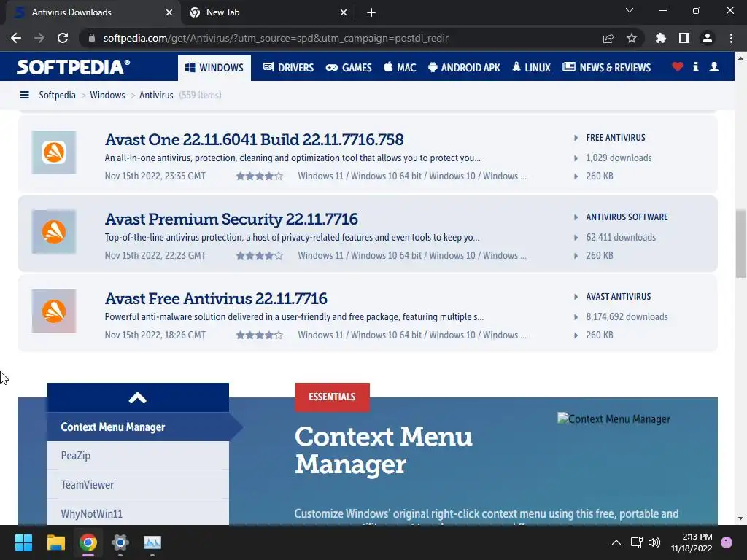747x560 pixels.
Task: Switch to the New Tab browser tab
Action: tap(267, 12)
